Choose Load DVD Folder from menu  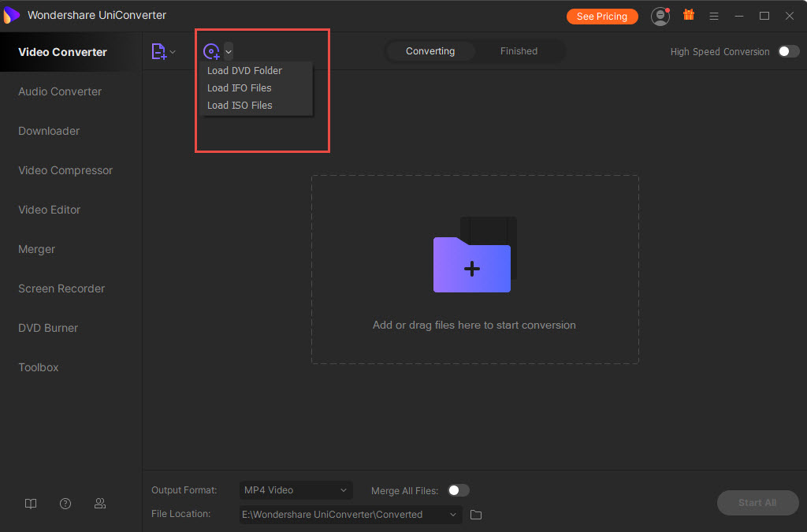pyautogui.click(x=244, y=71)
